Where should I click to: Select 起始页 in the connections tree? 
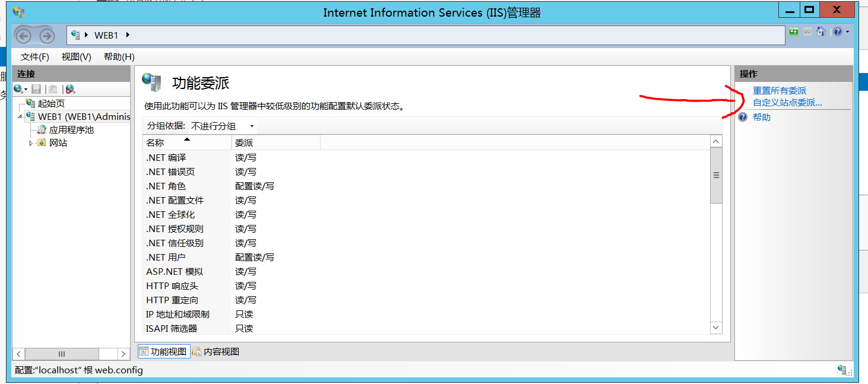coord(51,103)
